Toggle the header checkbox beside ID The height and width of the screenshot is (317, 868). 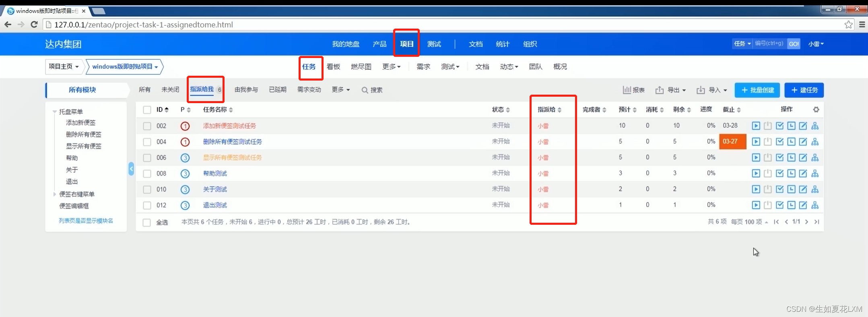(x=147, y=110)
